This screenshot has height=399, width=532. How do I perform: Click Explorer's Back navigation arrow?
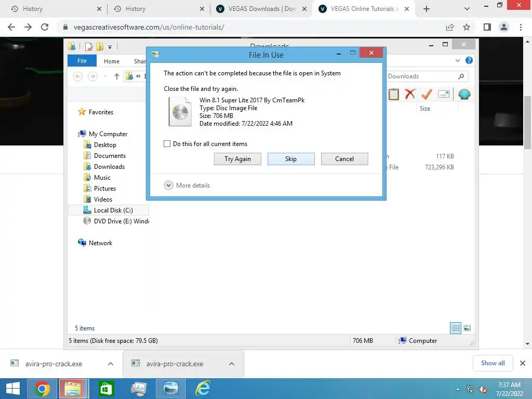click(x=78, y=76)
